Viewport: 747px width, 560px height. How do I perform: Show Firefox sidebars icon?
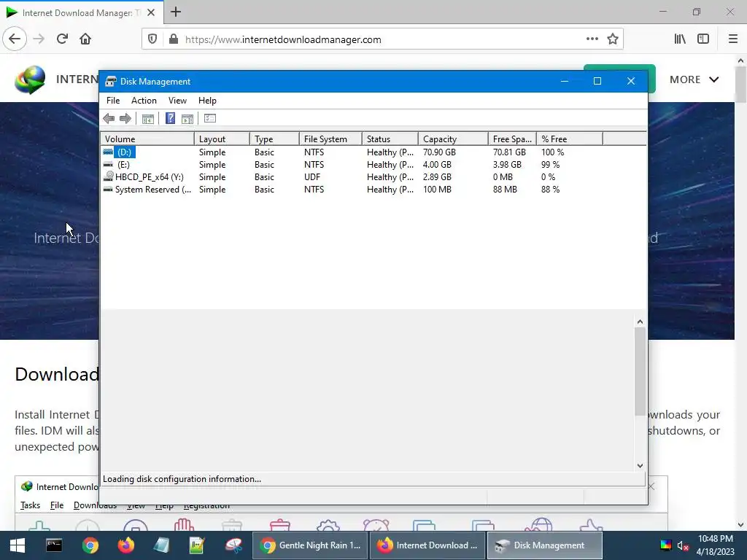703,39
